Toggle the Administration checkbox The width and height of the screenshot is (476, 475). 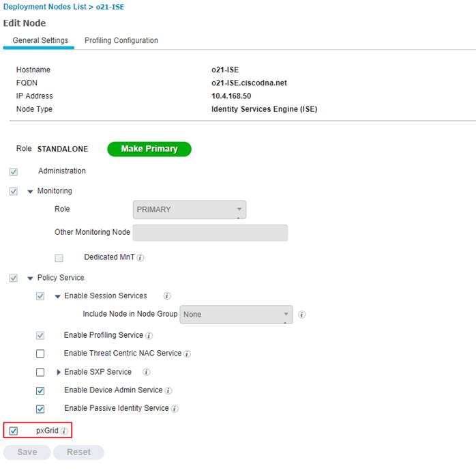coord(14,172)
